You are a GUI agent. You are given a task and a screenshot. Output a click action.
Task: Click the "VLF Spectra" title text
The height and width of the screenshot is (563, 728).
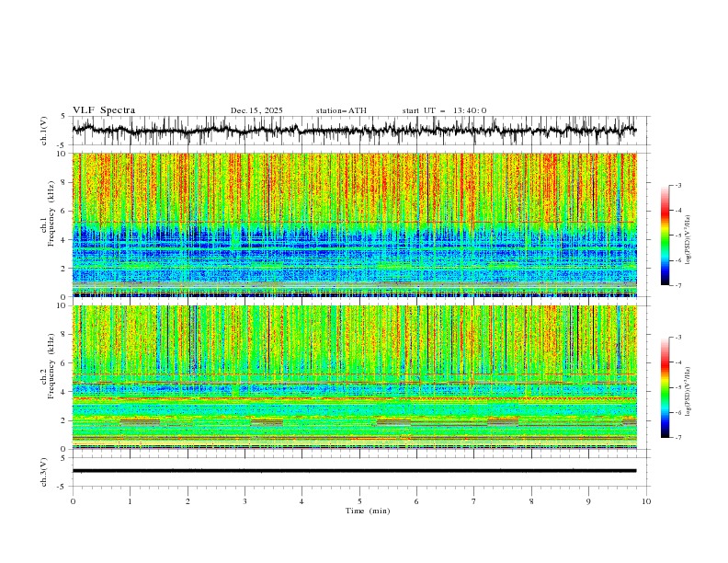pos(104,110)
